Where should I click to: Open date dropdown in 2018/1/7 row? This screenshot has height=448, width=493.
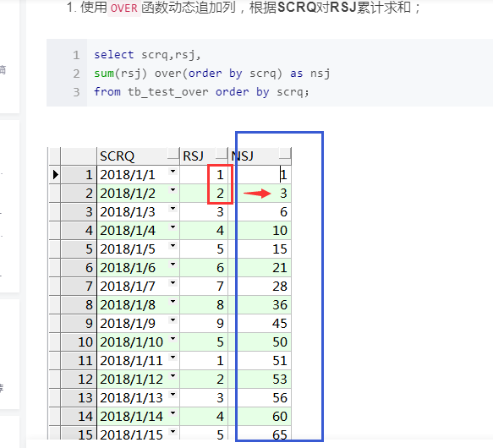(x=173, y=282)
